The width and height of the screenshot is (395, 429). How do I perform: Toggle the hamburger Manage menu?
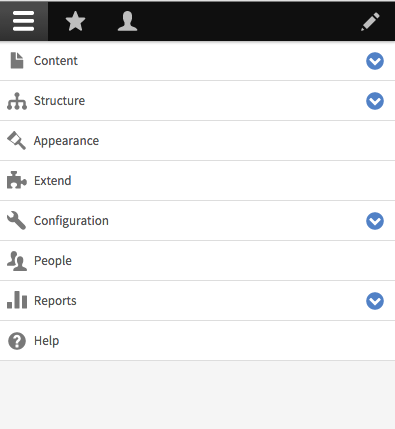point(24,21)
